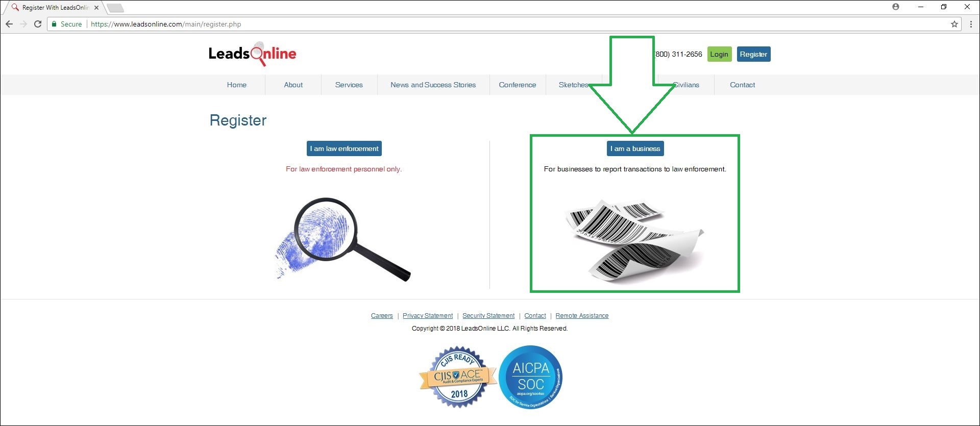980x426 pixels.
Task: Select the Register With LeadsOnline browser tab
Action: click(x=55, y=8)
